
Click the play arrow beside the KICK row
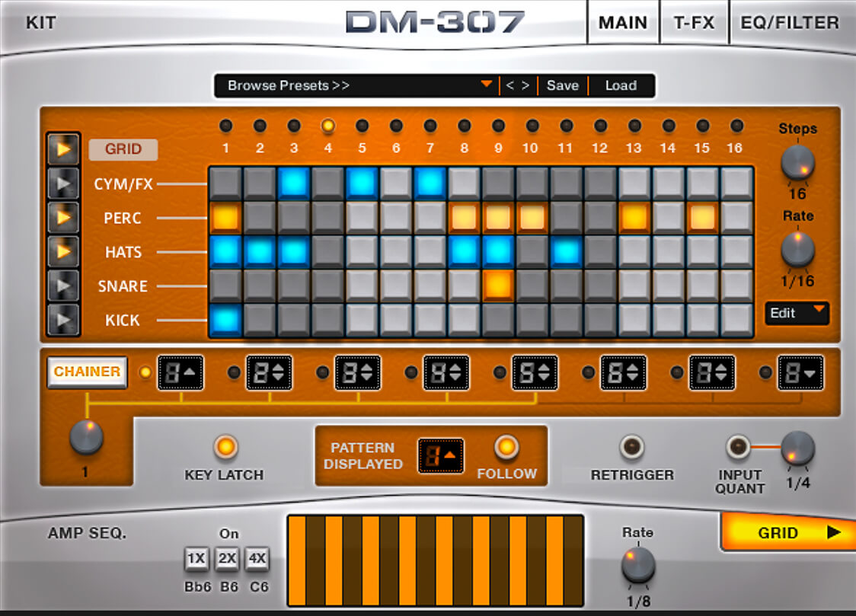coord(64,320)
